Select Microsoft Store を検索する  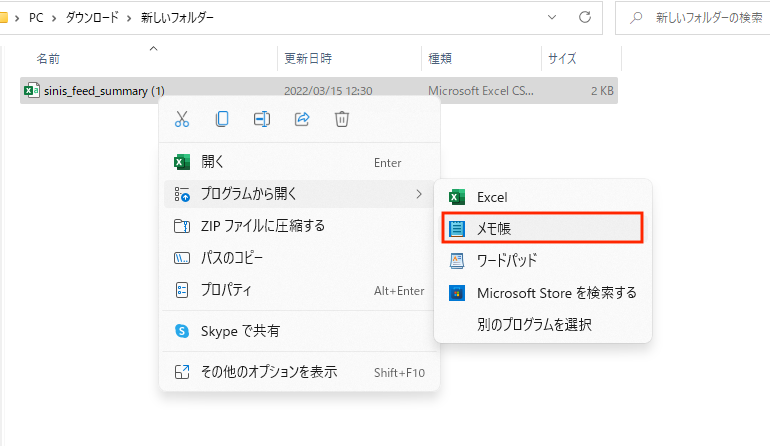pyautogui.click(x=543, y=293)
